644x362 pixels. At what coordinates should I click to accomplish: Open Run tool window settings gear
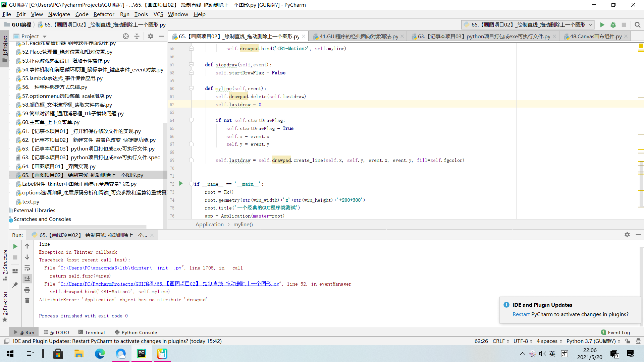click(x=627, y=235)
